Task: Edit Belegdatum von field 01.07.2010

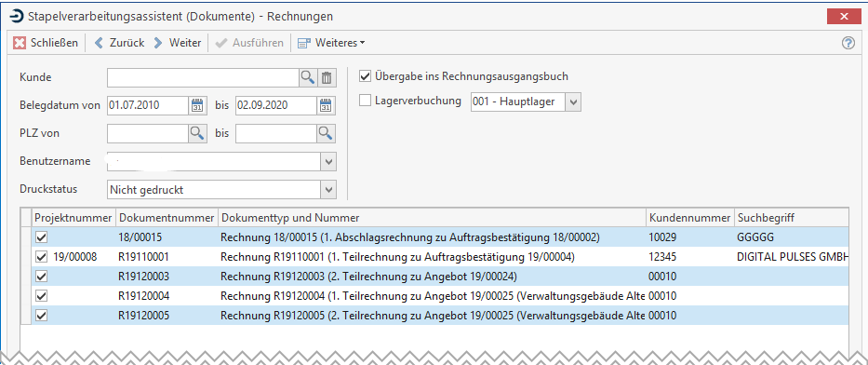Action: [x=148, y=105]
